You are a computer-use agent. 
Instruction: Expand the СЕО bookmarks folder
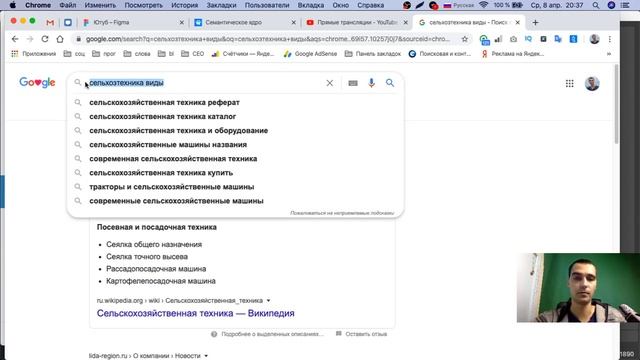[x=193, y=53]
